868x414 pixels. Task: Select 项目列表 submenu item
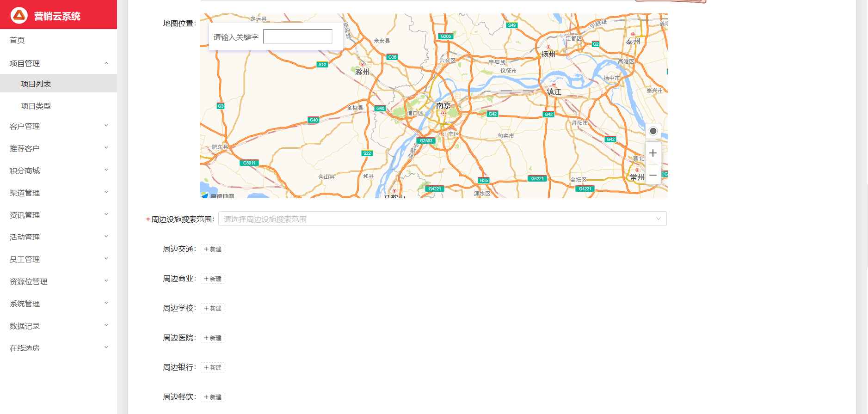click(58, 84)
